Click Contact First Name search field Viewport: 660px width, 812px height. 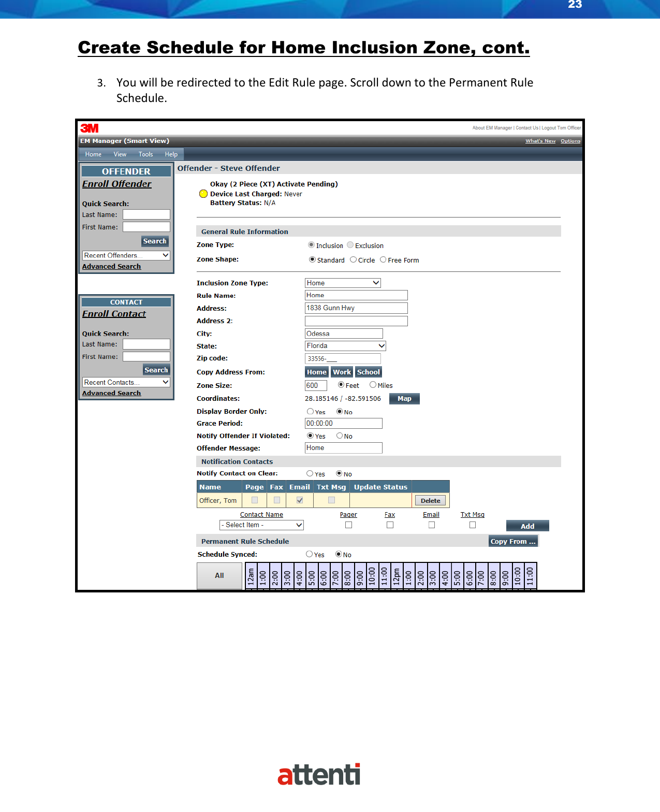coord(146,357)
